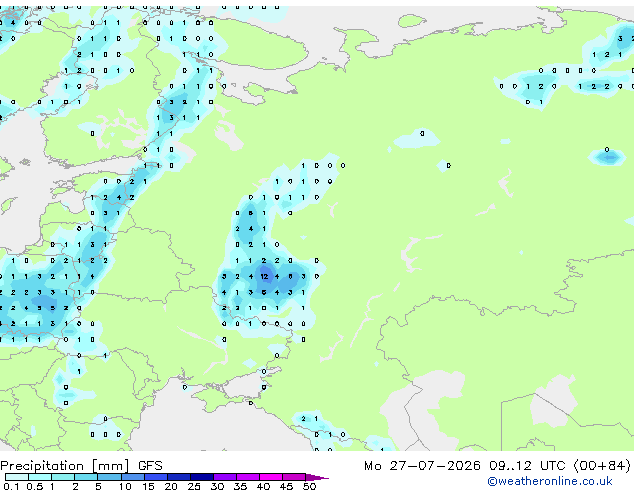Click the legend label '10'

click(x=125, y=486)
